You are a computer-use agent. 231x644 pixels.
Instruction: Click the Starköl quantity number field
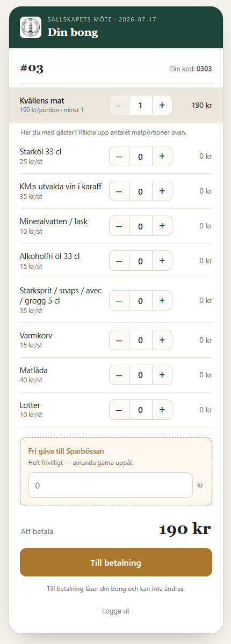[x=141, y=156]
